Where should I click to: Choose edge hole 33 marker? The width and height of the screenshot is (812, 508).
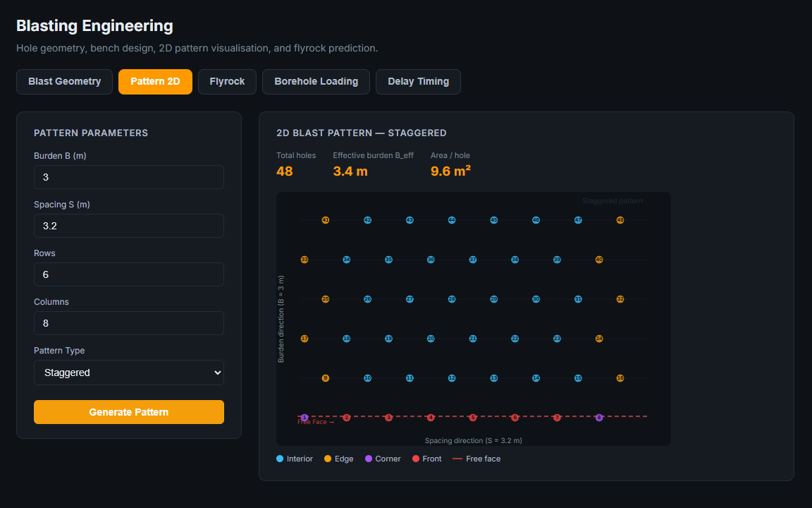[304, 260]
